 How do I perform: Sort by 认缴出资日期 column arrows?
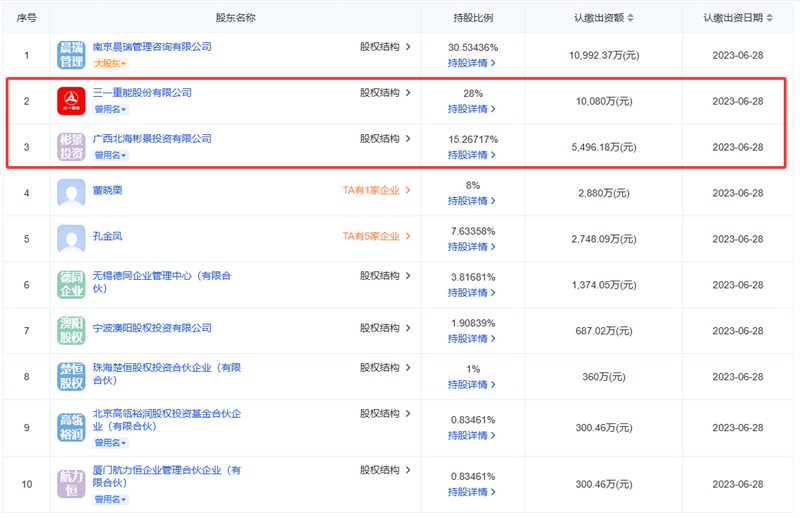coord(769,18)
